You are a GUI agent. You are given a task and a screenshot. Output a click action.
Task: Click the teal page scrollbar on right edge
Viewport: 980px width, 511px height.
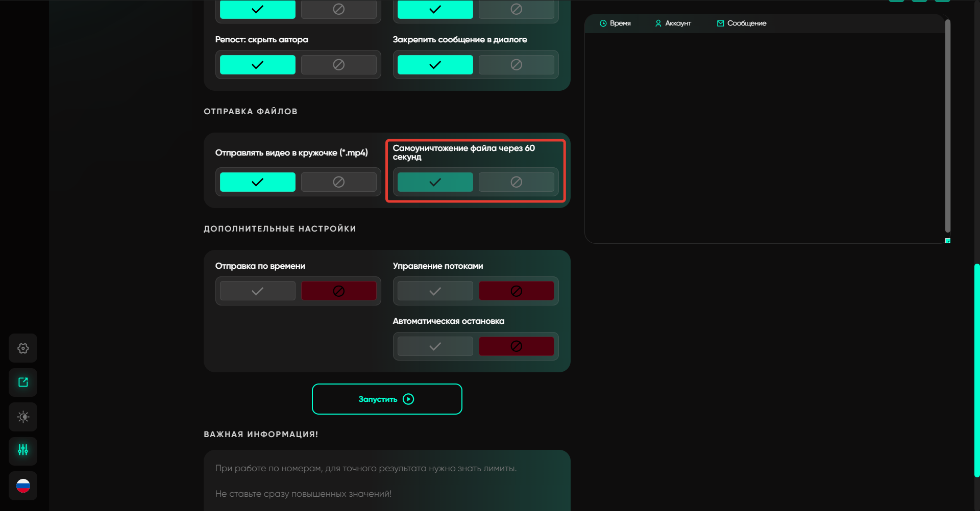[x=977, y=370]
